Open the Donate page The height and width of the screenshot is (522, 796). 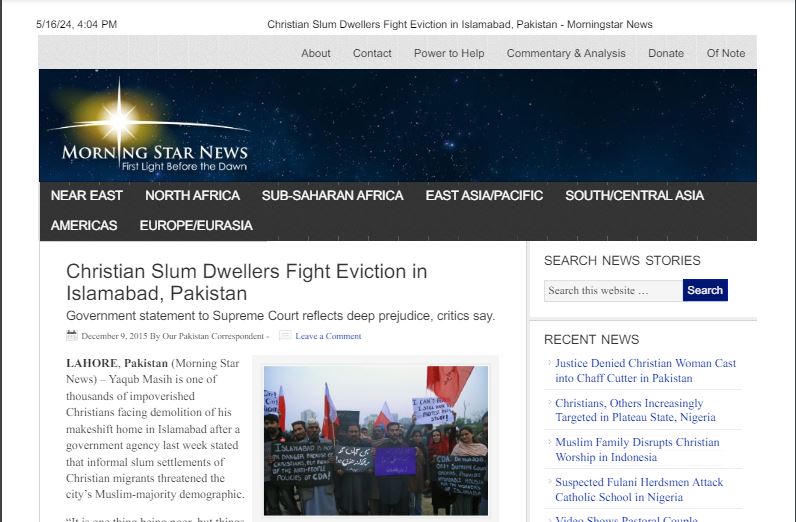666,53
